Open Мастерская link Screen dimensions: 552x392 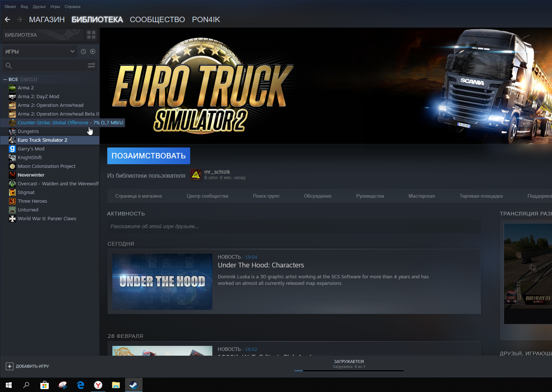click(x=422, y=196)
